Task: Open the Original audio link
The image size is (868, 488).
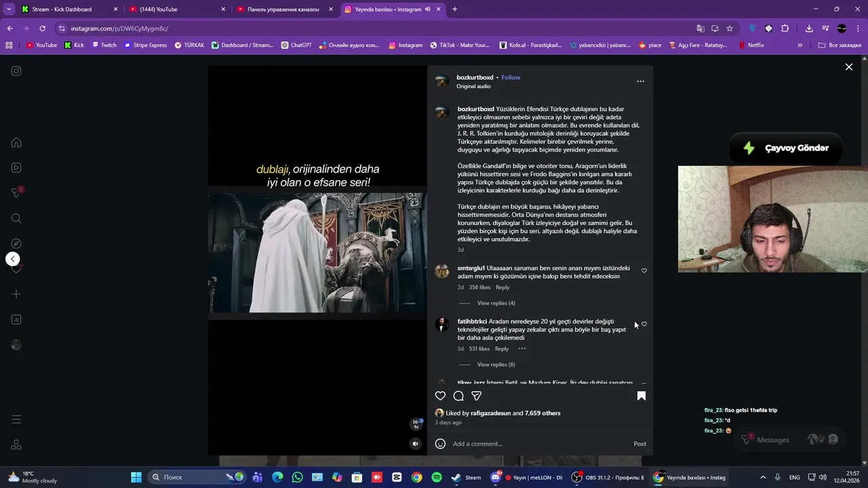Action: point(473,86)
